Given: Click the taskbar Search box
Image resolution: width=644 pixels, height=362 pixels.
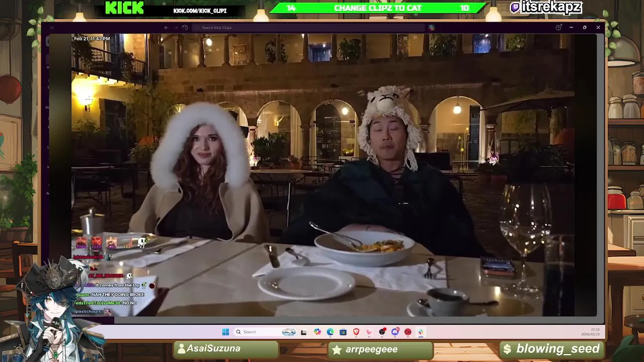Looking at the screenshot, I should [266, 332].
